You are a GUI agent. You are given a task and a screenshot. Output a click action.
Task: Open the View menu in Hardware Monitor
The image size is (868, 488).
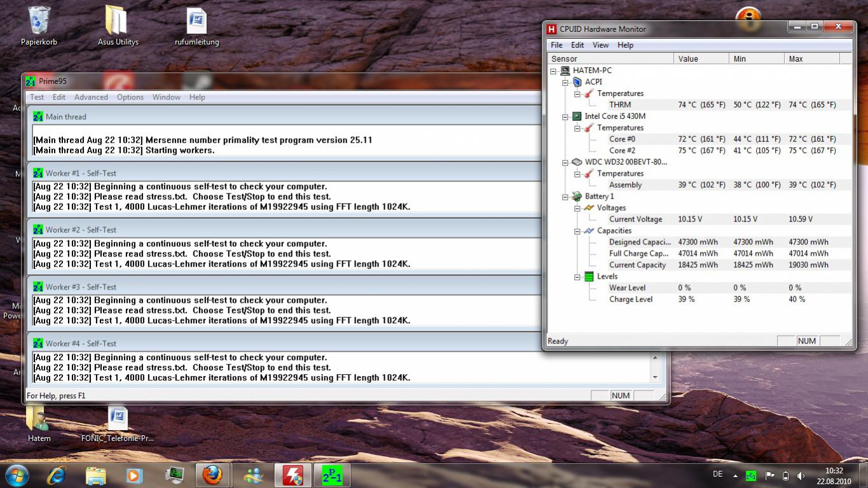[x=600, y=45]
